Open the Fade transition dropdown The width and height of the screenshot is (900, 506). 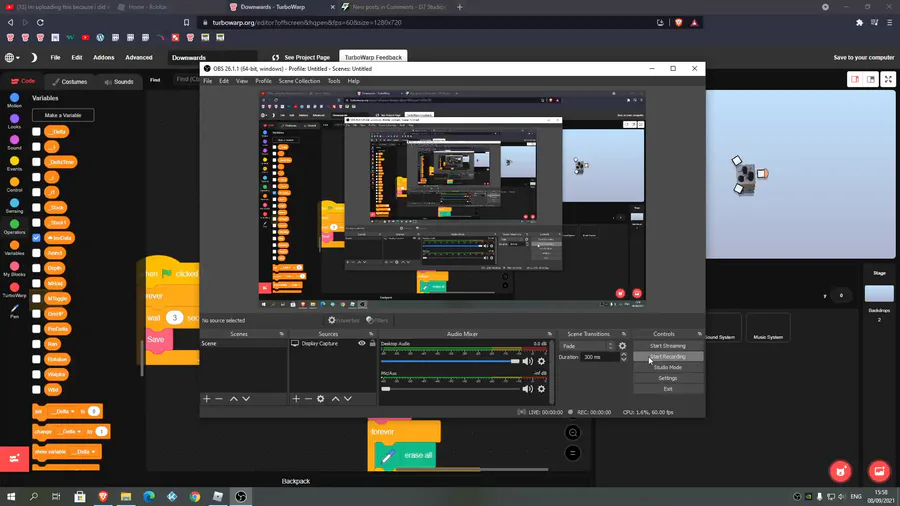(x=588, y=346)
